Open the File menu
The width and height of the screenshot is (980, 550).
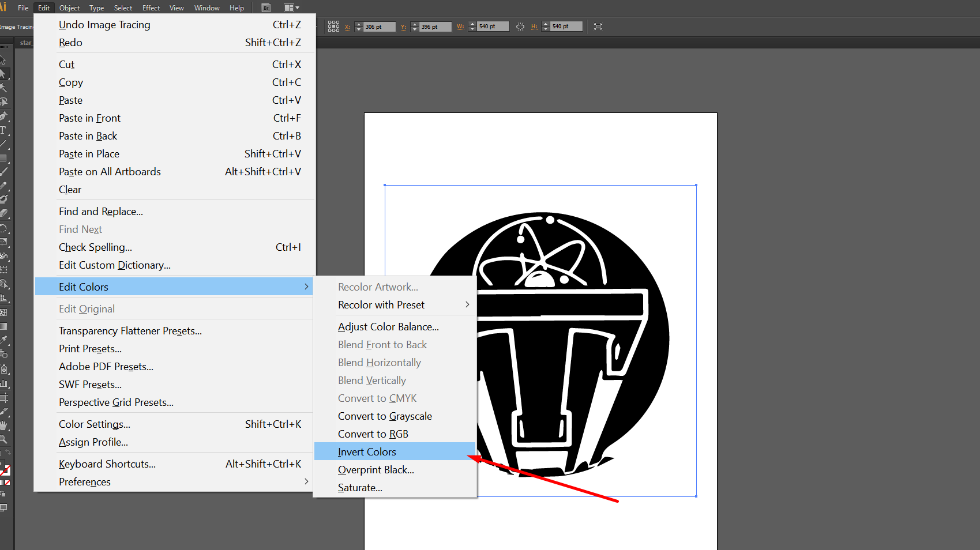[x=23, y=8]
